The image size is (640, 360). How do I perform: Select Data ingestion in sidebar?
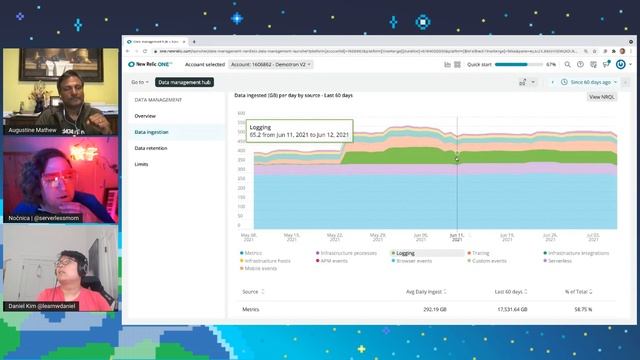(151, 132)
